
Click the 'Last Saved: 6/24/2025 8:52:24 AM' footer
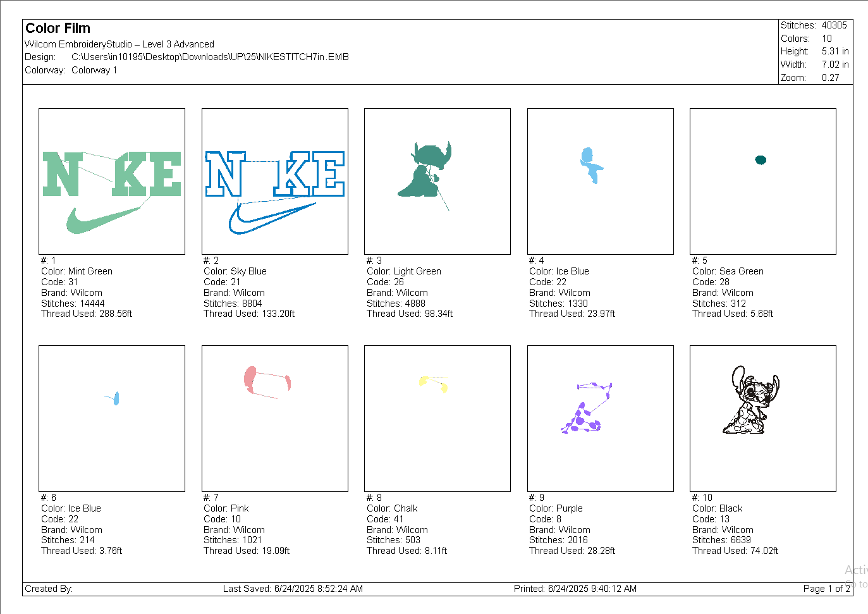[x=293, y=589]
